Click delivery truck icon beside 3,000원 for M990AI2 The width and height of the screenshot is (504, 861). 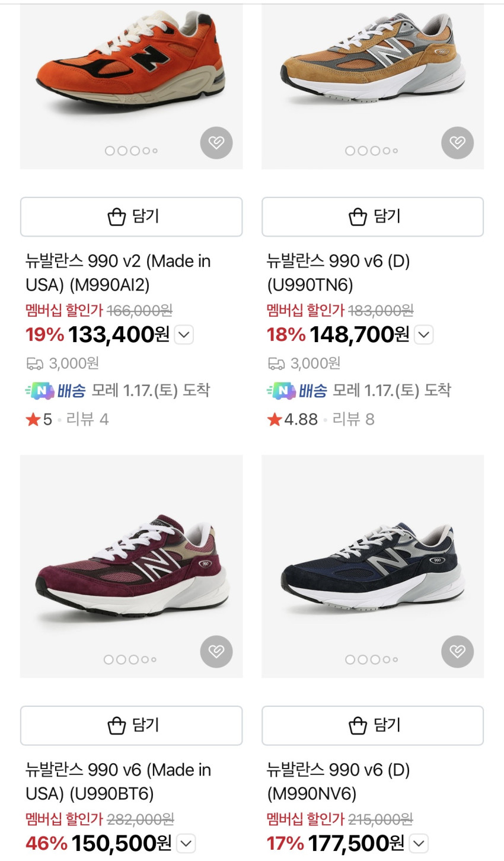coord(34,363)
